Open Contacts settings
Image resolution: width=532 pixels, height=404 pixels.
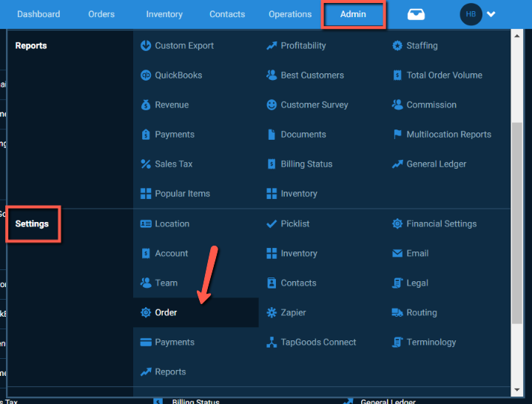tap(299, 283)
